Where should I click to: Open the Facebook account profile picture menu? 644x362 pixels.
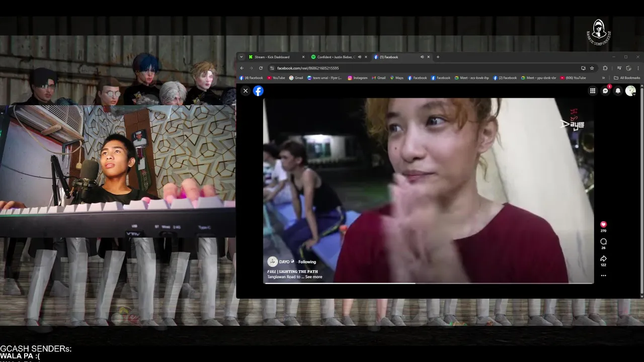coord(630,90)
